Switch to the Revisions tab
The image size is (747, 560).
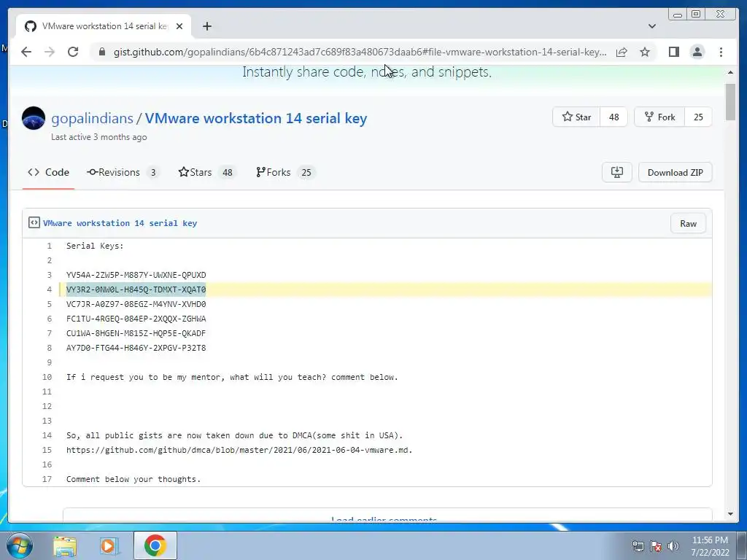(x=123, y=172)
